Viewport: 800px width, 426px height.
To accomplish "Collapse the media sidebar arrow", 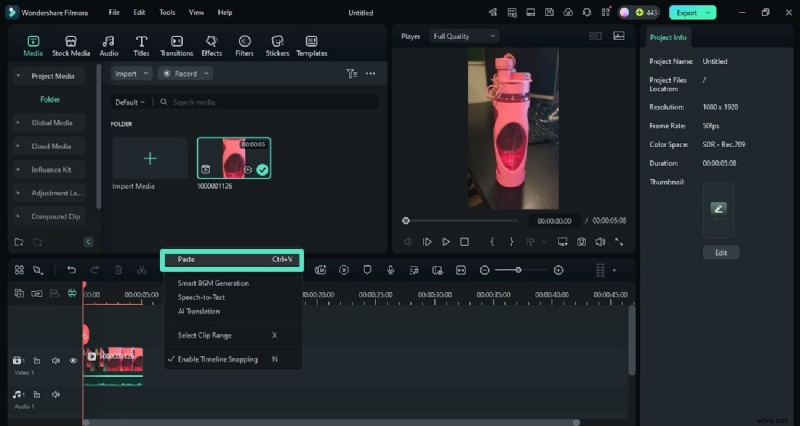I will click(88, 242).
